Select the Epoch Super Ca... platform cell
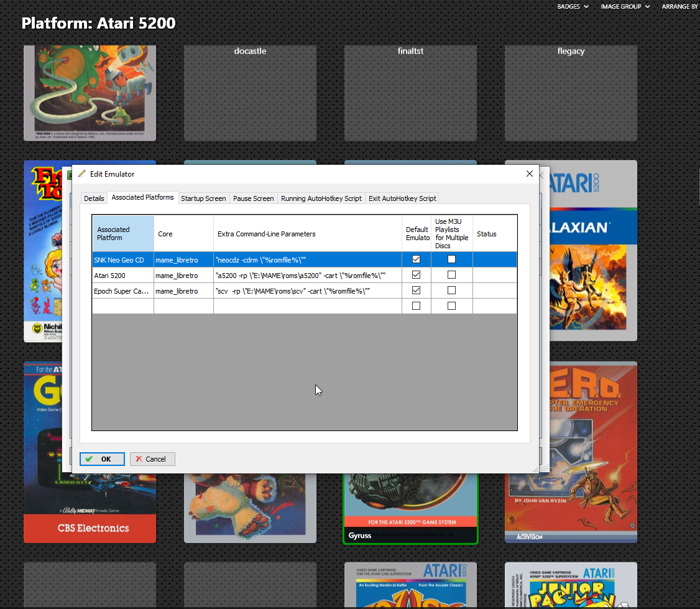Screen dimensions: 700x609 [123, 291]
